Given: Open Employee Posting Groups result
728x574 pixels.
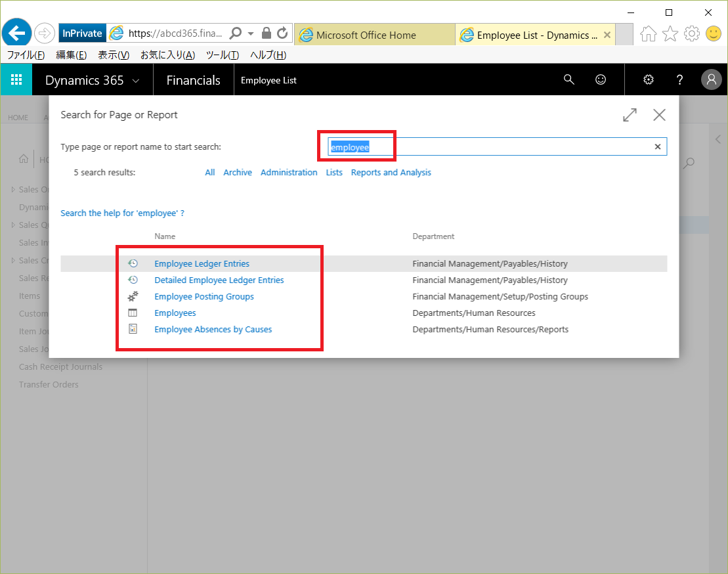Looking at the screenshot, I should [204, 296].
